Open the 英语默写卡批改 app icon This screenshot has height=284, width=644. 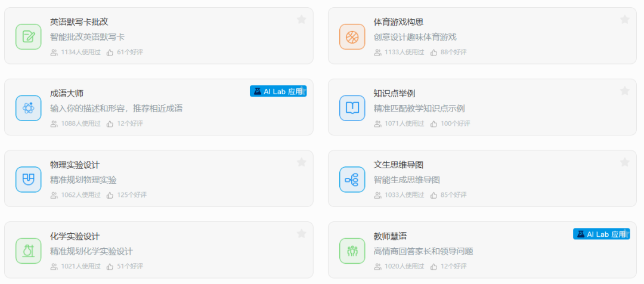coord(29,36)
